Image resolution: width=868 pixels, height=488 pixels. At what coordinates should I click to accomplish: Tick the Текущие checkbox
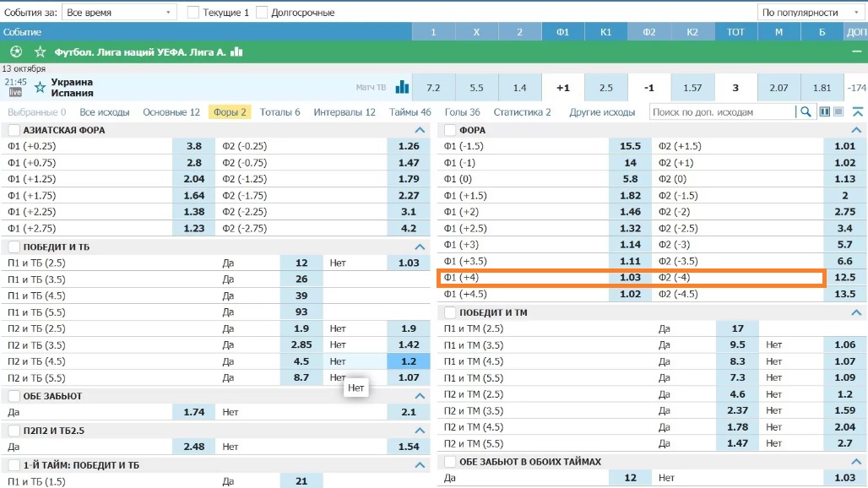(193, 13)
